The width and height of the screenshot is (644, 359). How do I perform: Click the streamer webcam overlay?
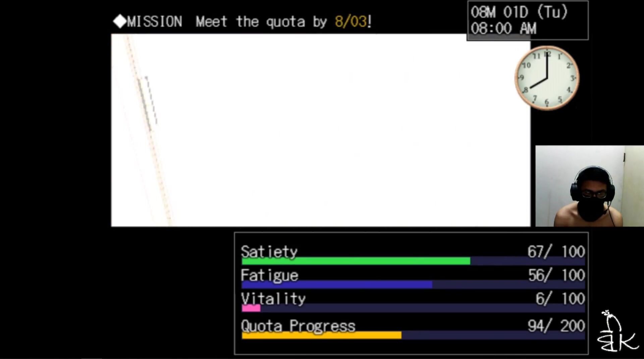(x=589, y=186)
